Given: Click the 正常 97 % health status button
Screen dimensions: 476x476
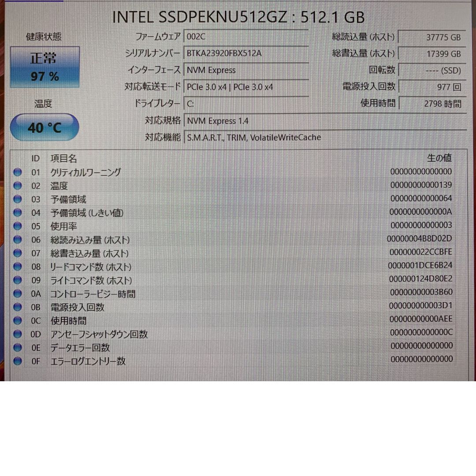Looking at the screenshot, I should [x=45, y=67].
